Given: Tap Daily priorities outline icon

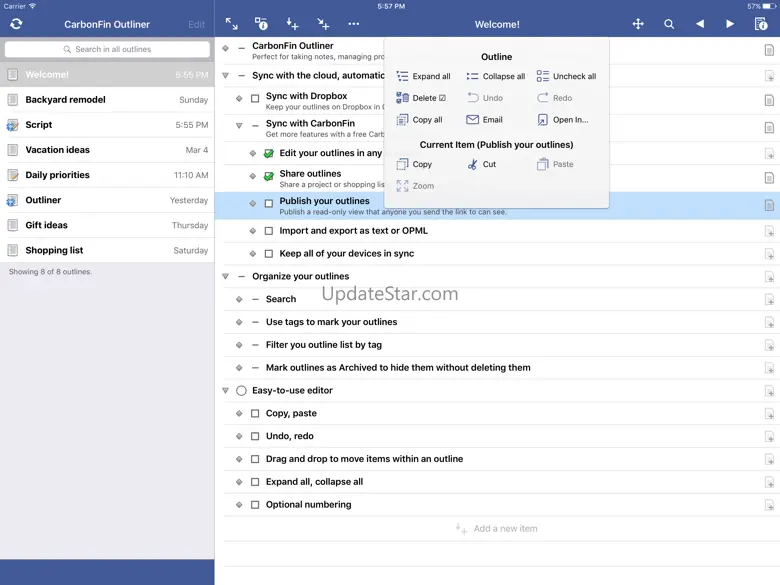Looking at the screenshot, I should click(x=12, y=175).
